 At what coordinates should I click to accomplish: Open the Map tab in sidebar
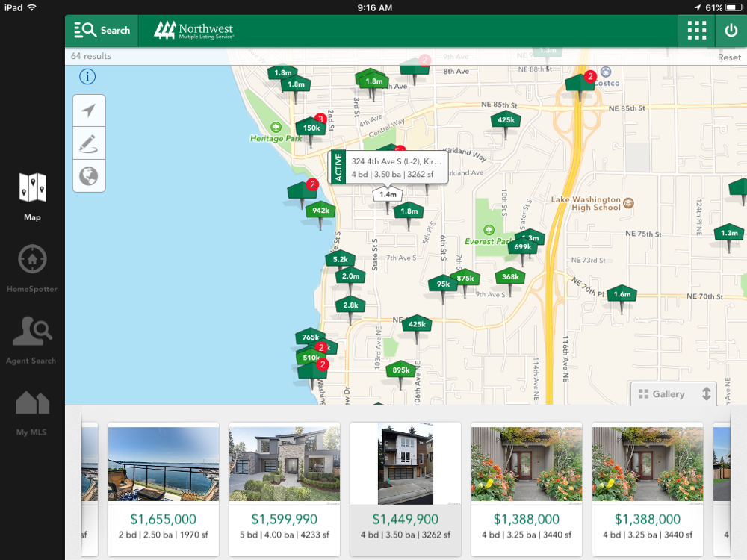tap(32, 196)
